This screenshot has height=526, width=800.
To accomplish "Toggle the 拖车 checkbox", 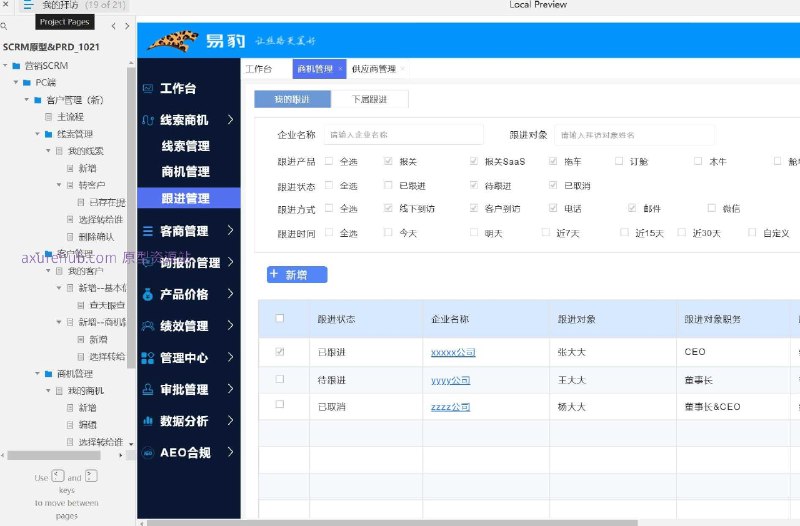I will [x=553, y=161].
